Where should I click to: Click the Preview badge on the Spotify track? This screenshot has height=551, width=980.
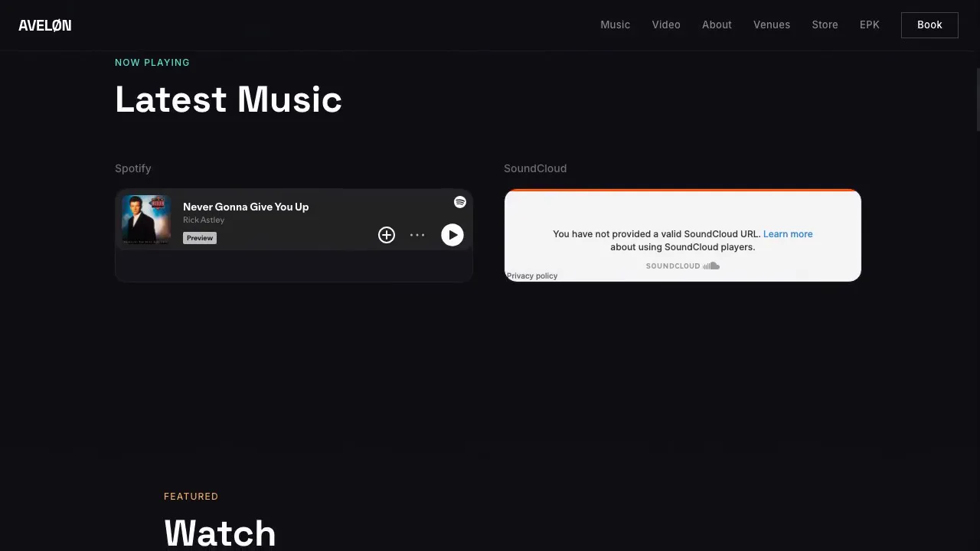click(199, 238)
